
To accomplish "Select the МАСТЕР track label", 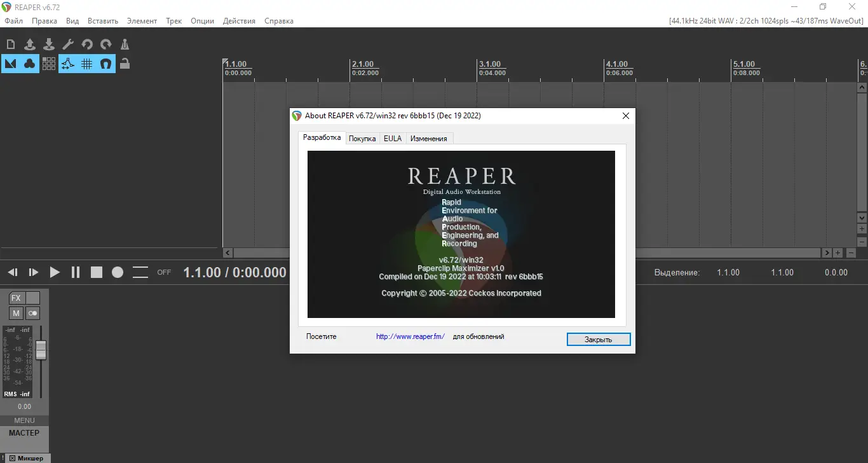I will pos(24,433).
